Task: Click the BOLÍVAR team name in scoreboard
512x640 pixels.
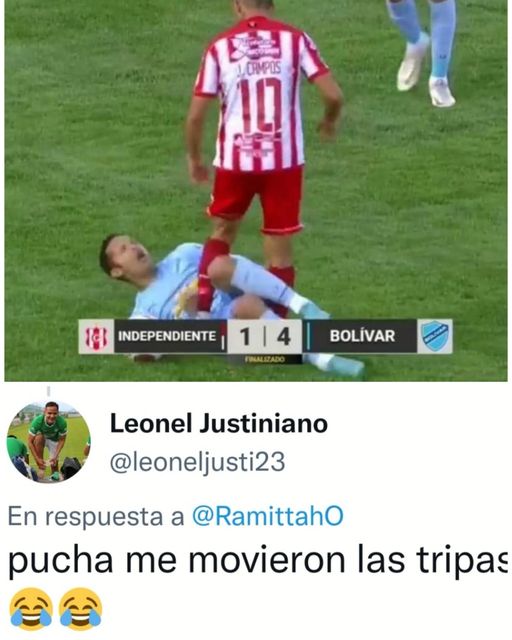Action: [x=362, y=336]
